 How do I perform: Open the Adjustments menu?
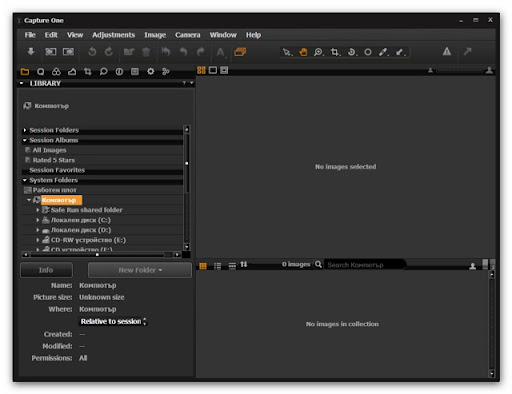[113, 35]
